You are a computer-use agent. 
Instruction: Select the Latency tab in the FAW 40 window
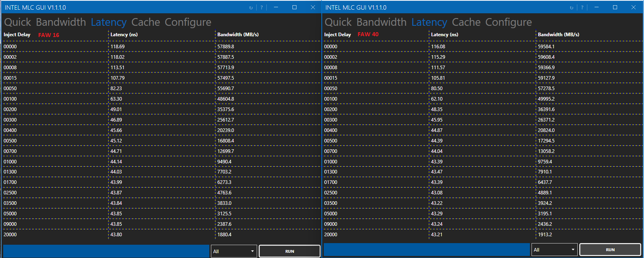(x=429, y=22)
